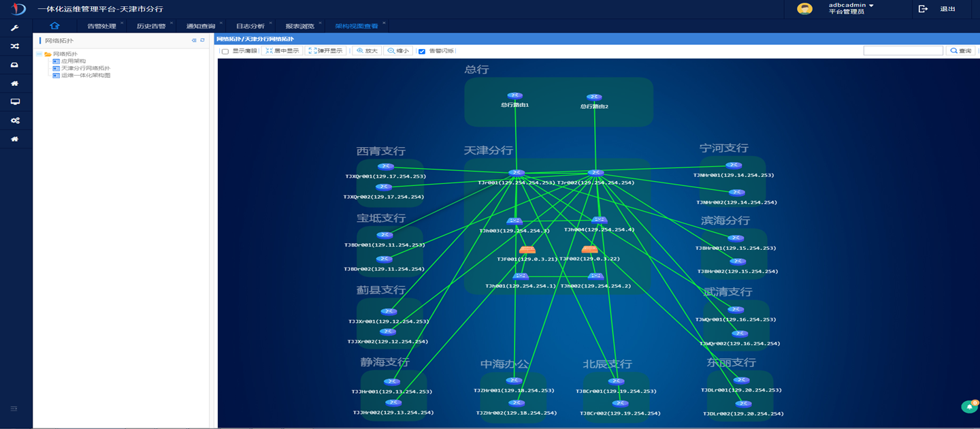
Task: Select router TJWQr002 in 武清支行
Action: coord(740,334)
